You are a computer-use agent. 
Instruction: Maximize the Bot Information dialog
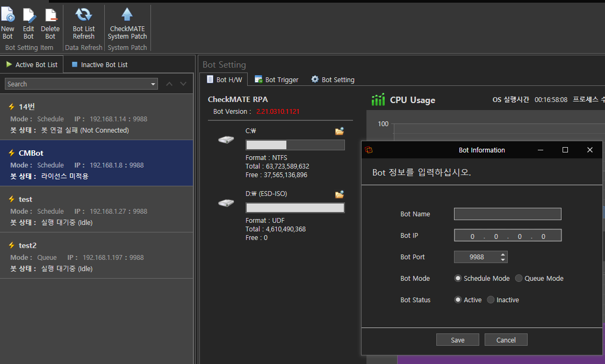tap(565, 150)
